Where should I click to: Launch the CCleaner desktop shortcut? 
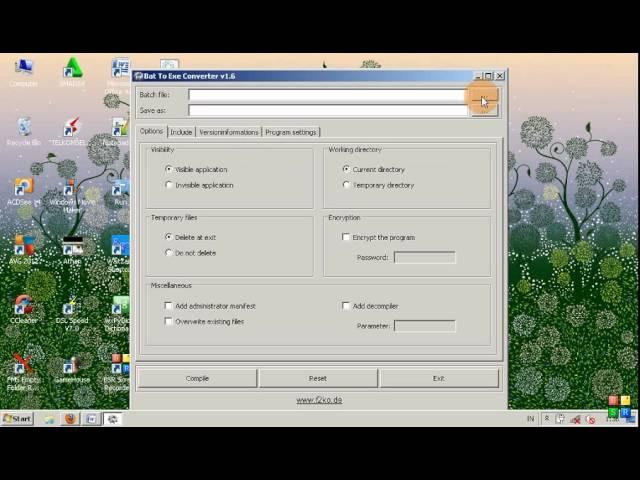pos(24,309)
